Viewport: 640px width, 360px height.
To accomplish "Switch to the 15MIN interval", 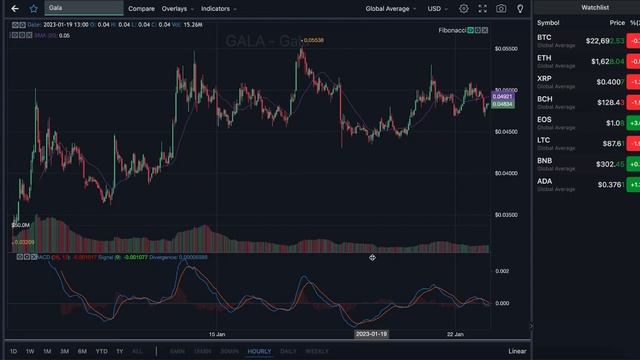I will pos(202,351).
